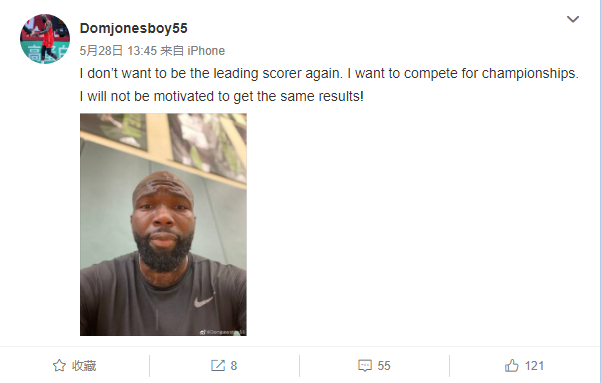The height and width of the screenshot is (383, 601).
Task: Click the comment count 55
Action: 384,366
